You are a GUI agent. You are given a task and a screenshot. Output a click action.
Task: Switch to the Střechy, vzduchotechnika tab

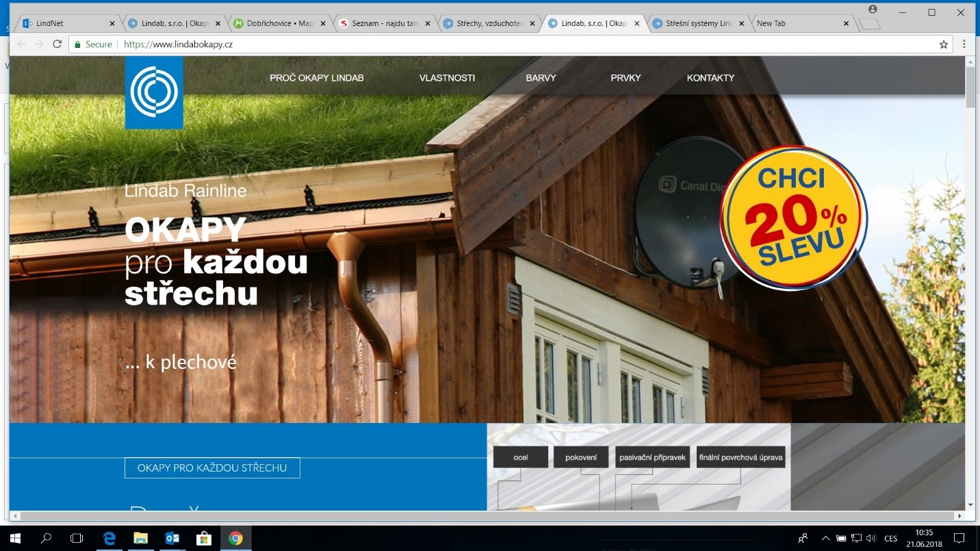tap(487, 23)
